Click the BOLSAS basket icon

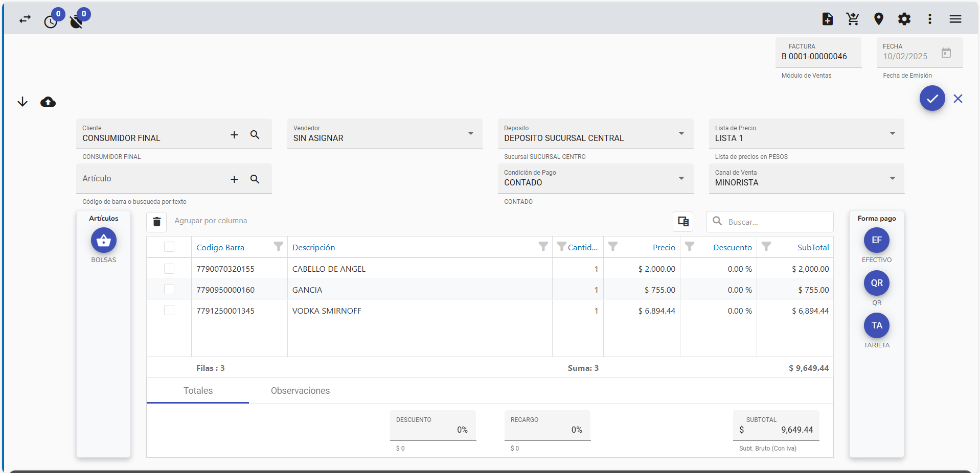[104, 240]
